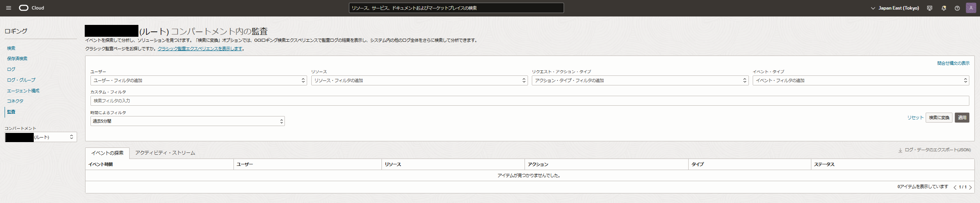Open 保存済検索 in the sidebar

[17, 59]
